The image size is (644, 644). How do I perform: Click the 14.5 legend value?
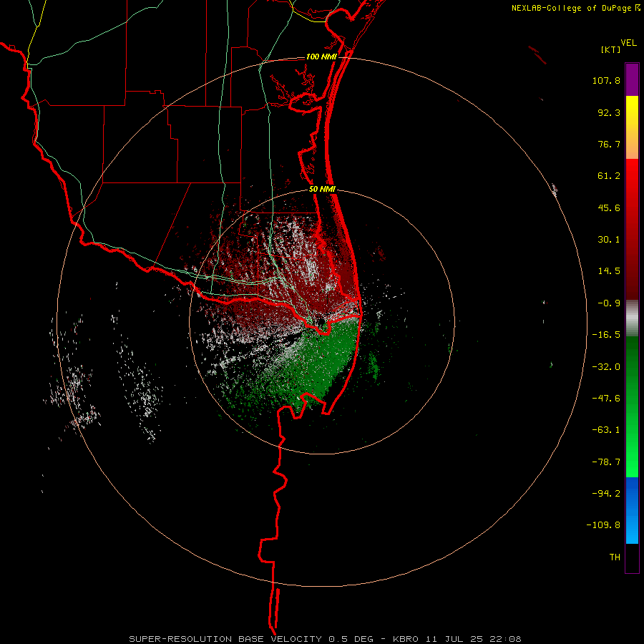pyautogui.click(x=609, y=271)
